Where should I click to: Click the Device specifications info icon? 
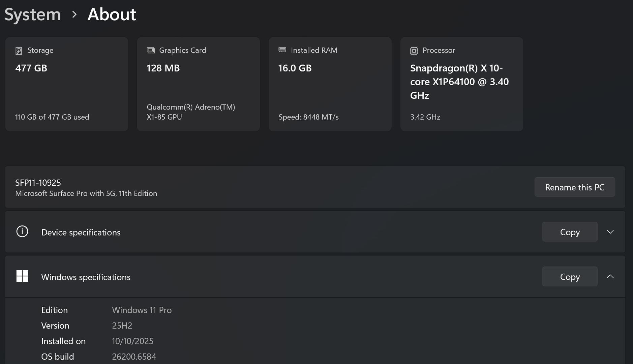(22, 232)
